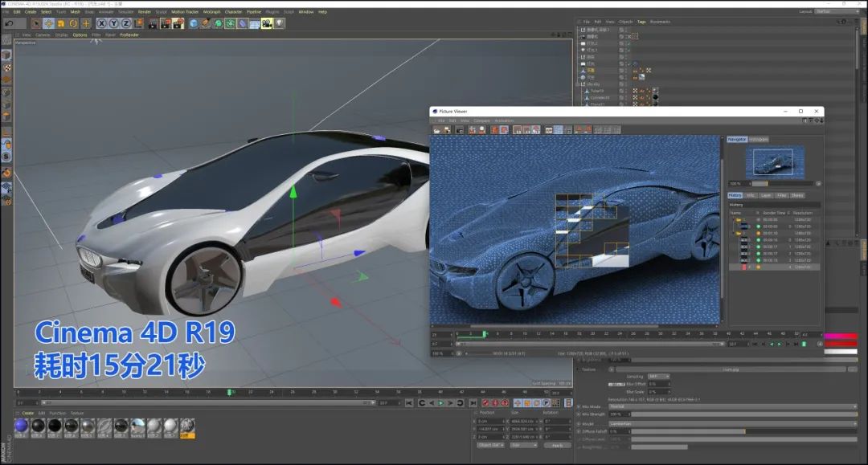Click the Navigator preview thumbnail of the car
Screen dimensions: 868x465
774,162
